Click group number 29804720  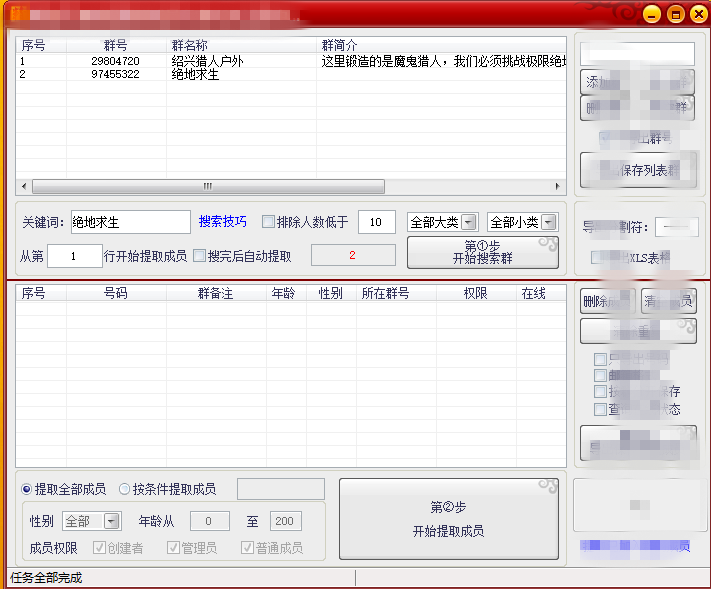click(x=115, y=61)
